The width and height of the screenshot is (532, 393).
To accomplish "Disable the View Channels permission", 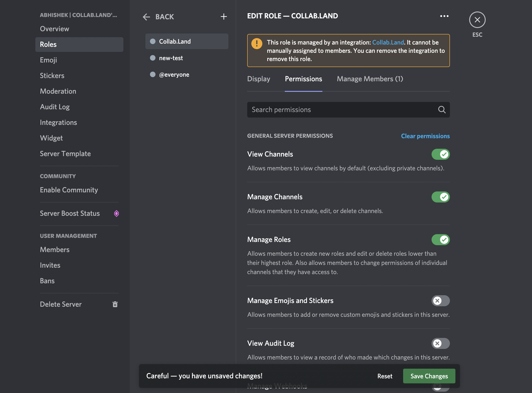I will click(x=441, y=154).
